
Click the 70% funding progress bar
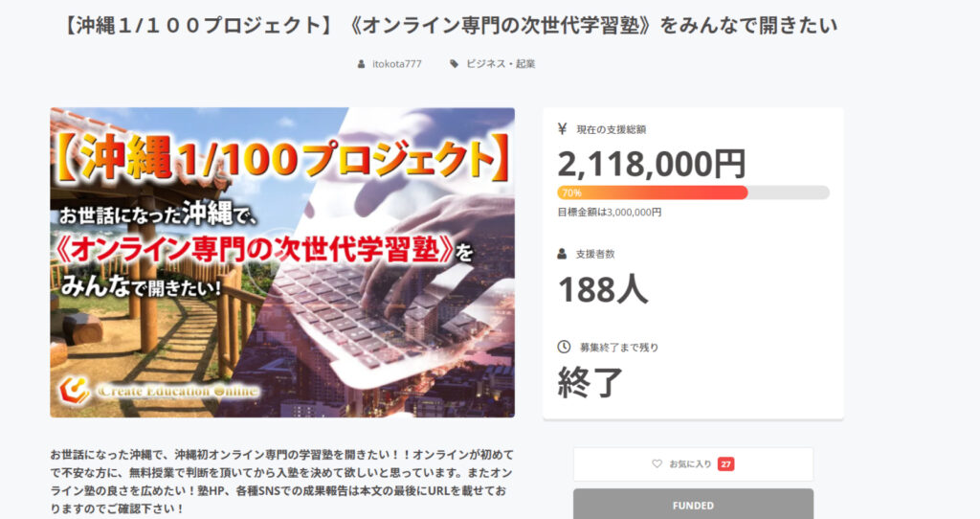[693, 192]
